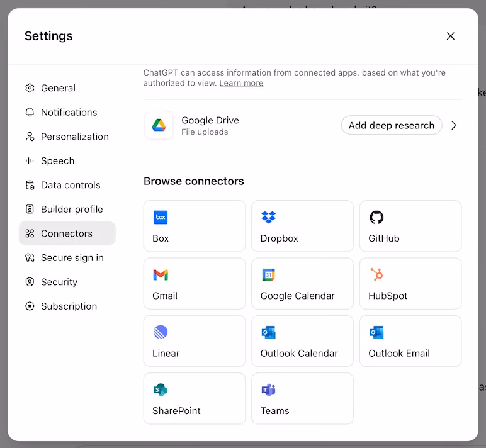Open the Subscription tab
486x448 pixels.
point(67,306)
